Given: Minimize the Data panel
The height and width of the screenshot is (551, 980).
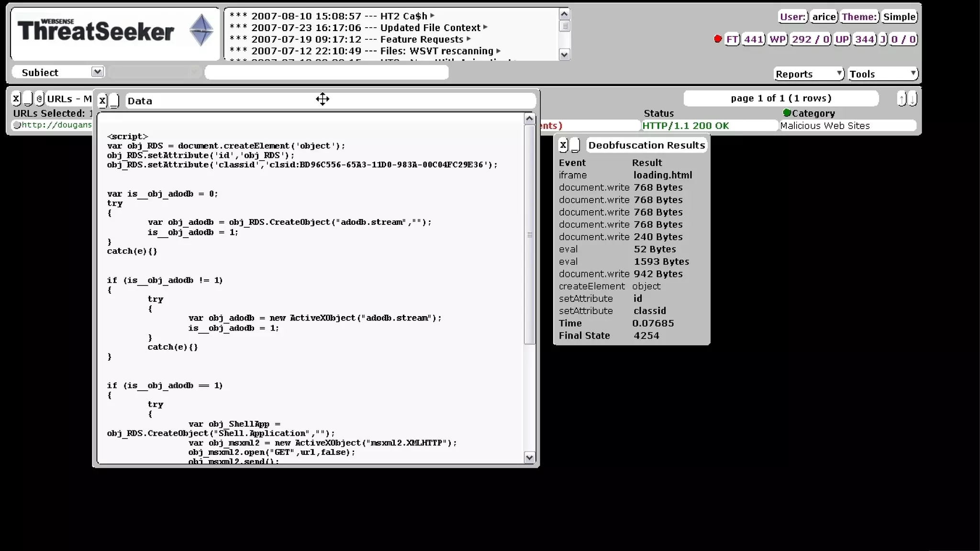Looking at the screenshot, I should pyautogui.click(x=114, y=100).
